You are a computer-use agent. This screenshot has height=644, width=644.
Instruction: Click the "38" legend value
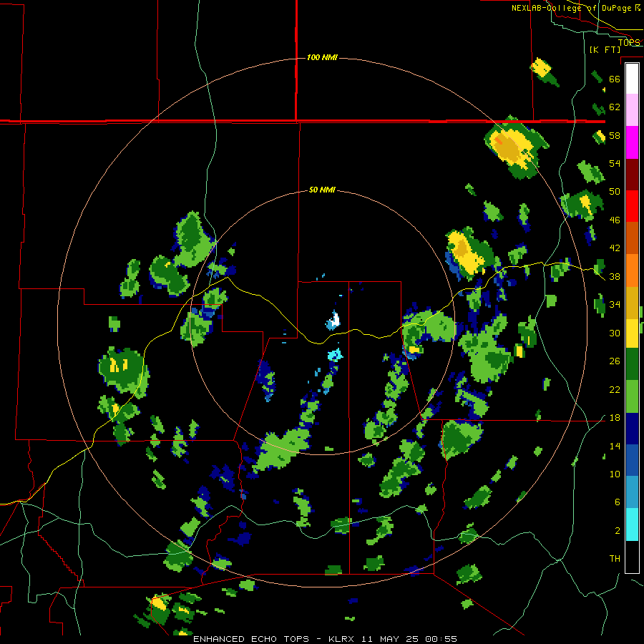(615, 277)
